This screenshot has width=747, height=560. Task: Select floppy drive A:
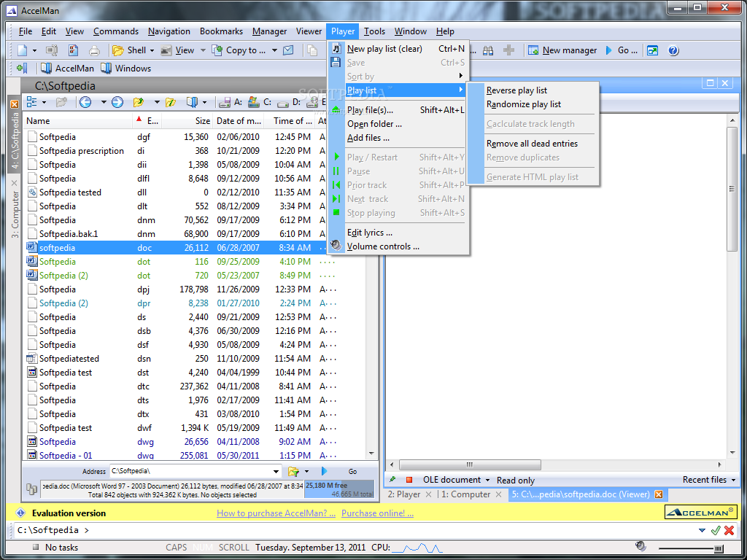click(x=230, y=102)
